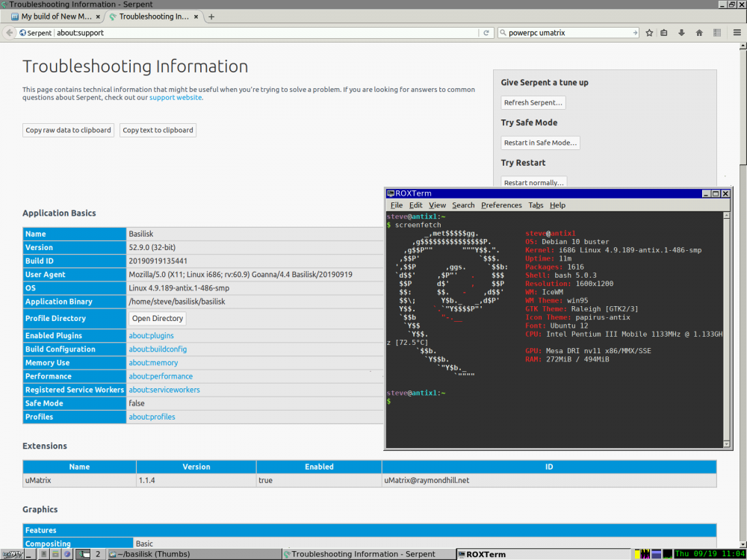Reload the about:support page
This screenshot has width=747, height=560.
[x=486, y=33]
